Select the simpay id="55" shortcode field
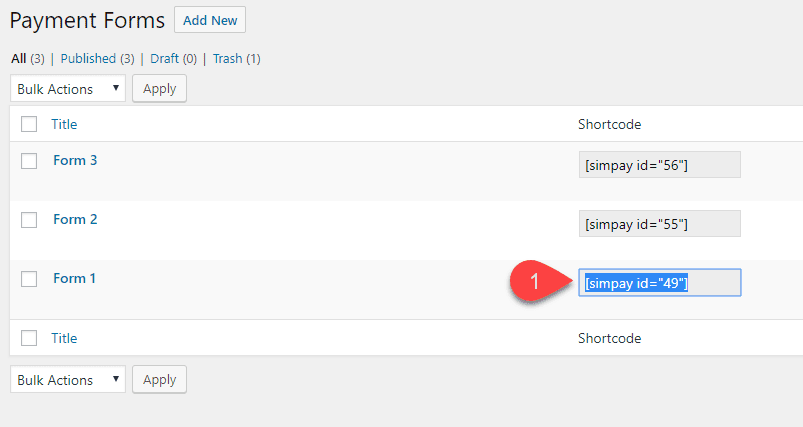The width and height of the screenshot is (803, 427). 659,224
